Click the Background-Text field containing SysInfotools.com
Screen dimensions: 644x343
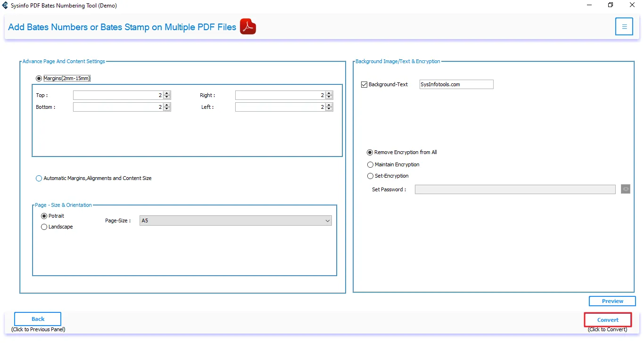pyautogui.click(x=456, y=84)
